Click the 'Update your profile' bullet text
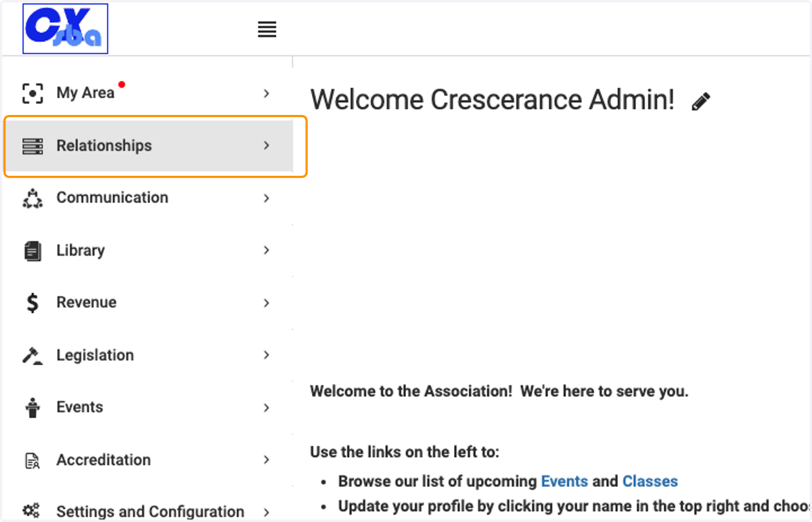The width and height of the screenshot is (812, 522). point(574,506)
